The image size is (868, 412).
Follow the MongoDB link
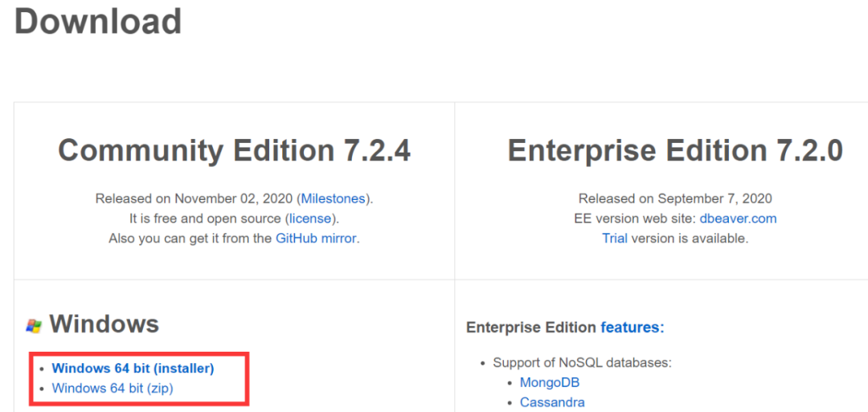coord(550,383)
